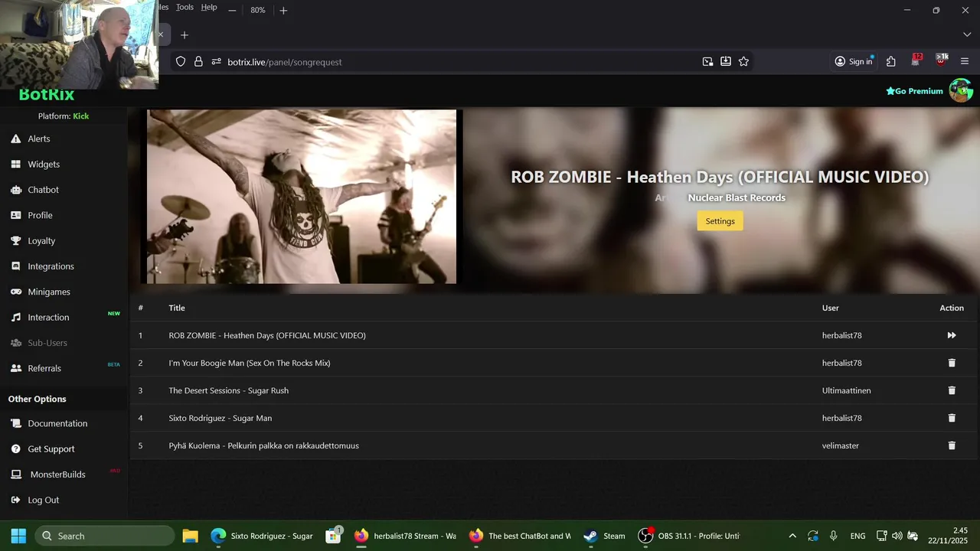Viewport: 980px width, 551px height.
Task: Click the Nuclear Blast Records artist text
Action: 737,197
